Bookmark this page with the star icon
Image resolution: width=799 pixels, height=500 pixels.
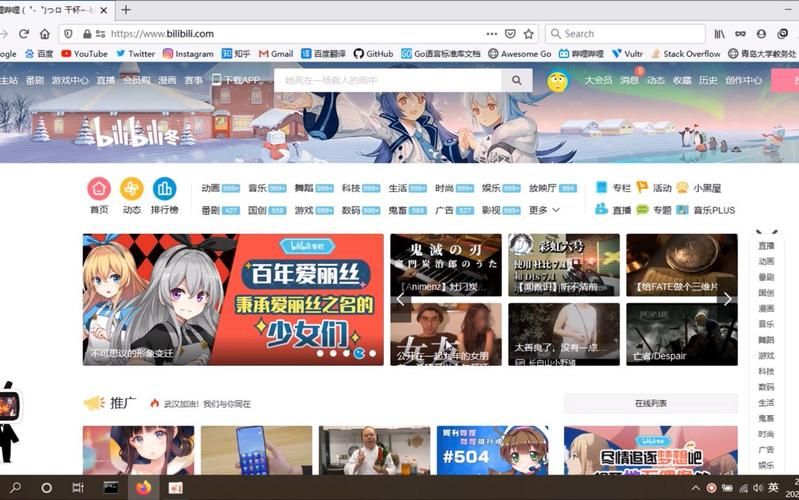pos(528,34)
